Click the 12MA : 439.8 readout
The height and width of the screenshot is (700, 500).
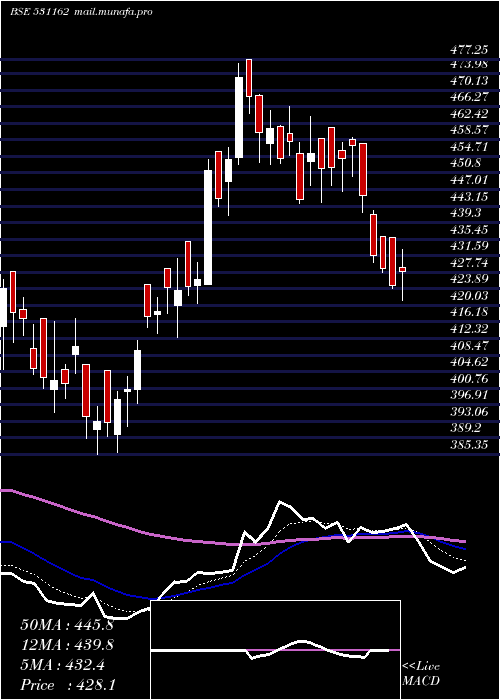pos(67,645)
